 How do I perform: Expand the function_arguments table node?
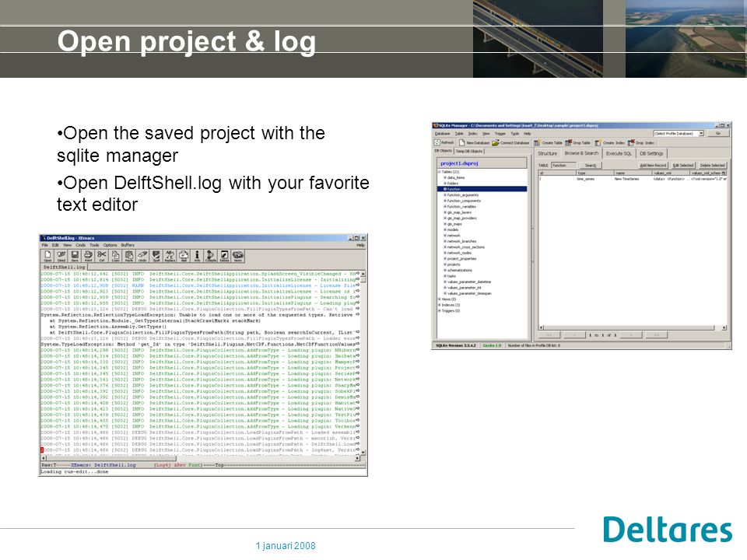[x=445, y=195]
